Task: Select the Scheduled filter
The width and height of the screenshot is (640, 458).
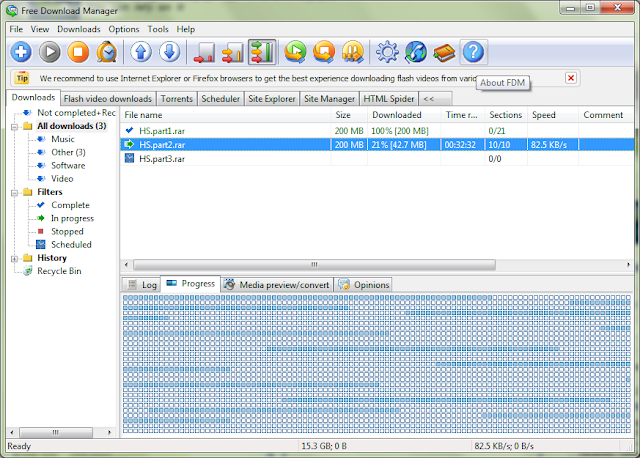Action: click(71, 245)
